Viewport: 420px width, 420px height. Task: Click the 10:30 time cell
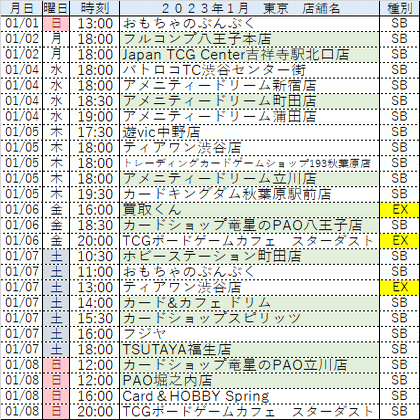click(x=94, y=256)
